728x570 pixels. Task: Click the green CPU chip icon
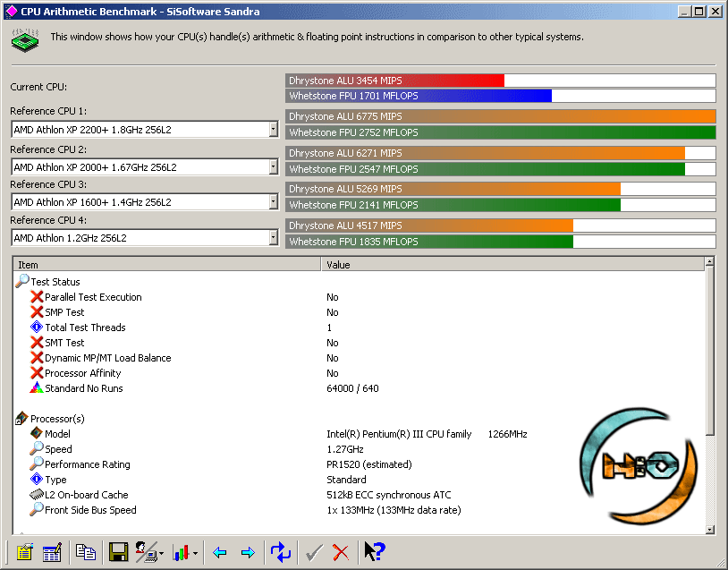tap(25, 40)
